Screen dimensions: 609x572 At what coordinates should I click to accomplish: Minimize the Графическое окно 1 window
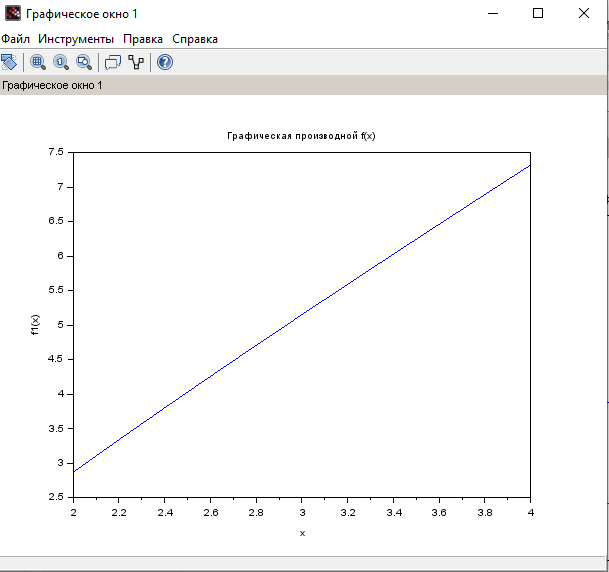493,14
